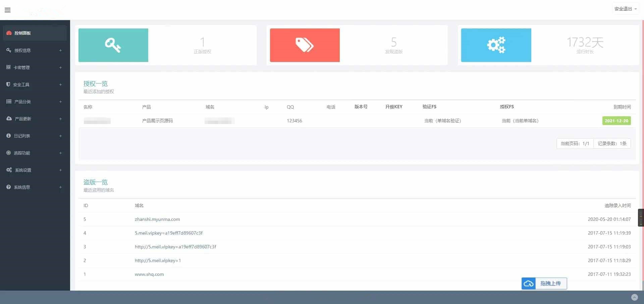Click the 控制面板 dashboard gauge icon
Screen dimensions: 644x304
pyautogui.click(x=9, y=33)
